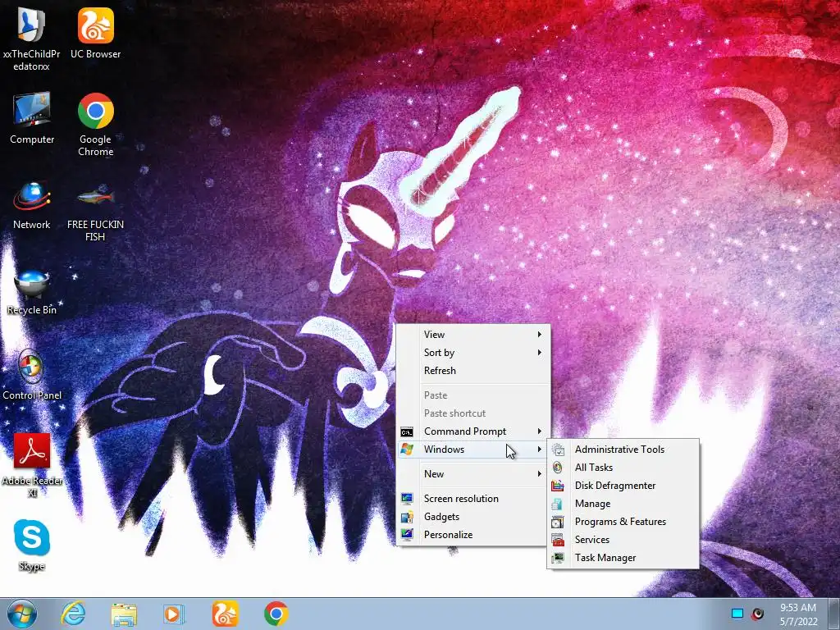Click the Personalize menu icon

tap(407, 535)
